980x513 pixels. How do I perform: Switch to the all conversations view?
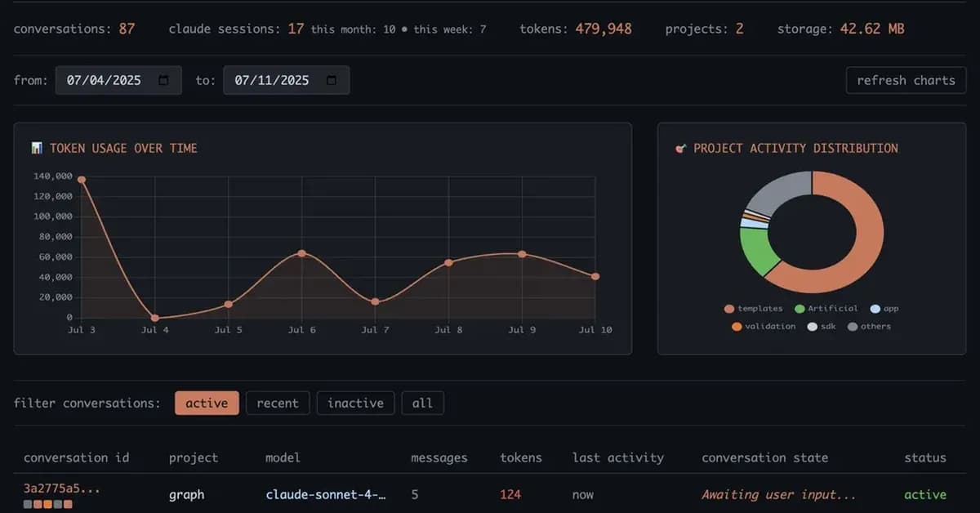coord(423,403)
